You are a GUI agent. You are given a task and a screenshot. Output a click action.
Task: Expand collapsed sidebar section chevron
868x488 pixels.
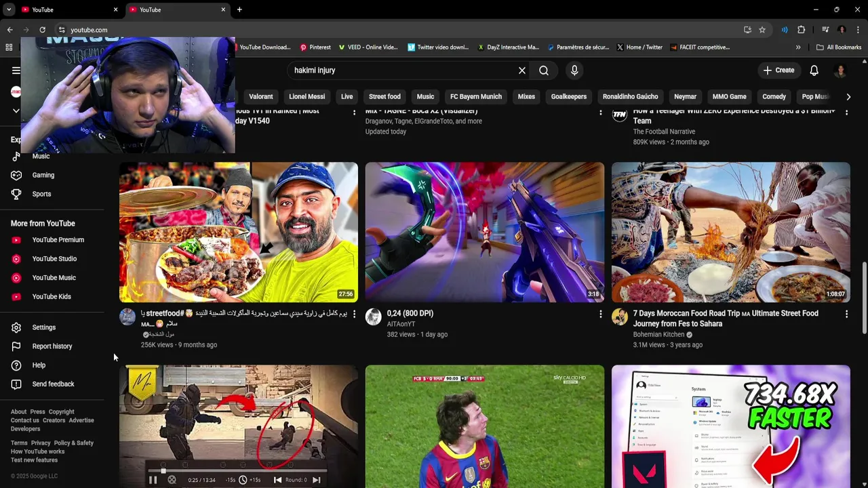tap(16, 110)
